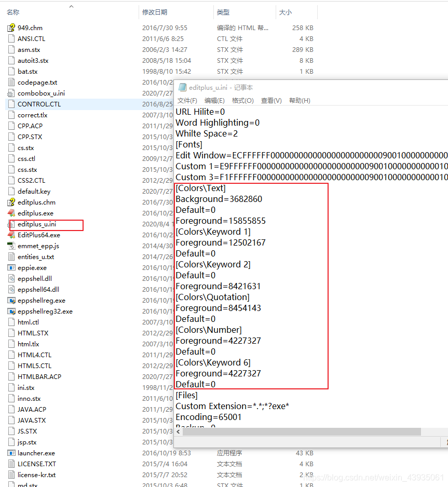The width and height of the screenshot is (448, 487).
Task: Click the Notepad icon in the title bar
Action: point(182,88)
